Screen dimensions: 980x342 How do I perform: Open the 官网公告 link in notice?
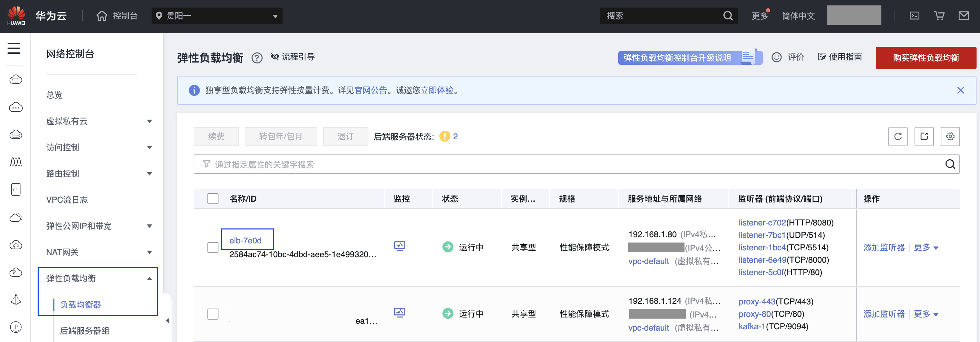370,90
